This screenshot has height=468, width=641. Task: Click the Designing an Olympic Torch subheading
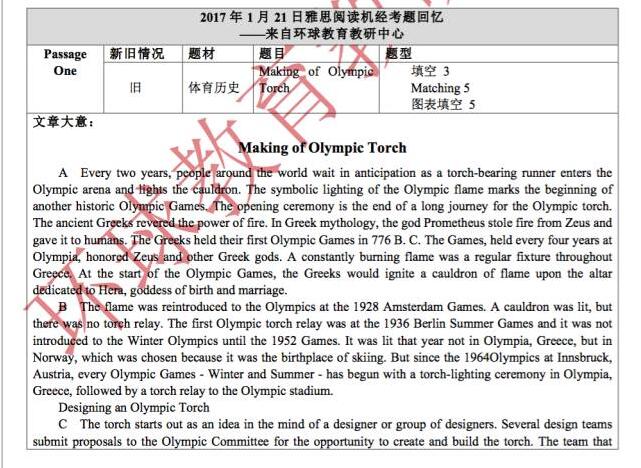[x=133, y=408]
